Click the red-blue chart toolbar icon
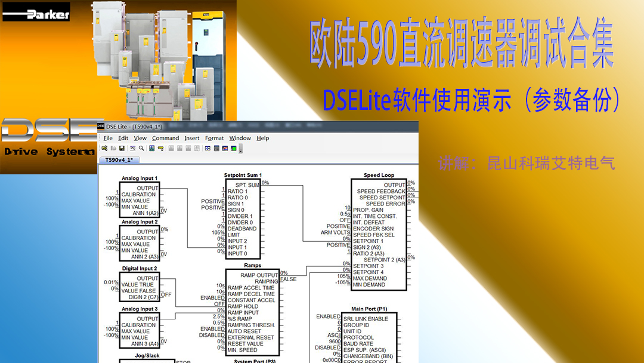This screenshot has width=644, height=363. click(225, 148)
